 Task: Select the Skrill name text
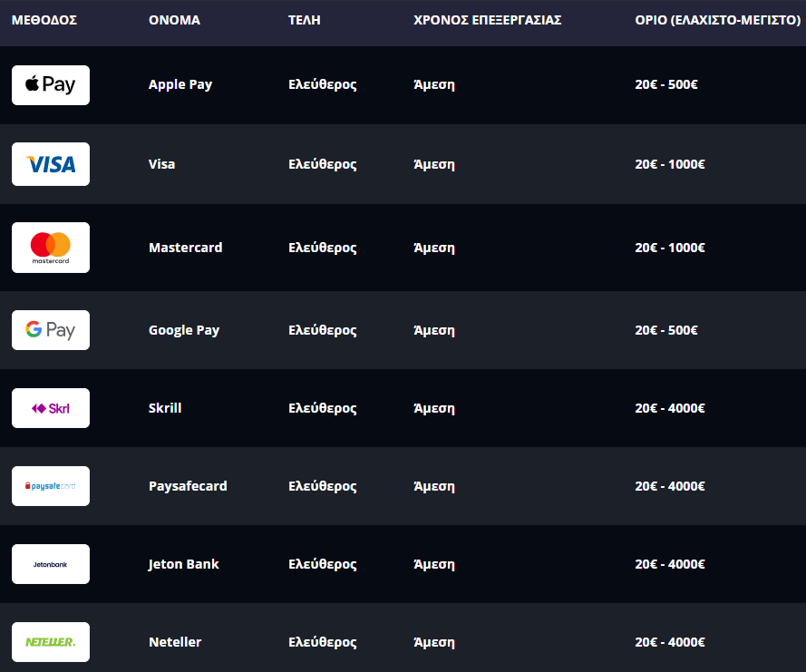pos(165,408)
